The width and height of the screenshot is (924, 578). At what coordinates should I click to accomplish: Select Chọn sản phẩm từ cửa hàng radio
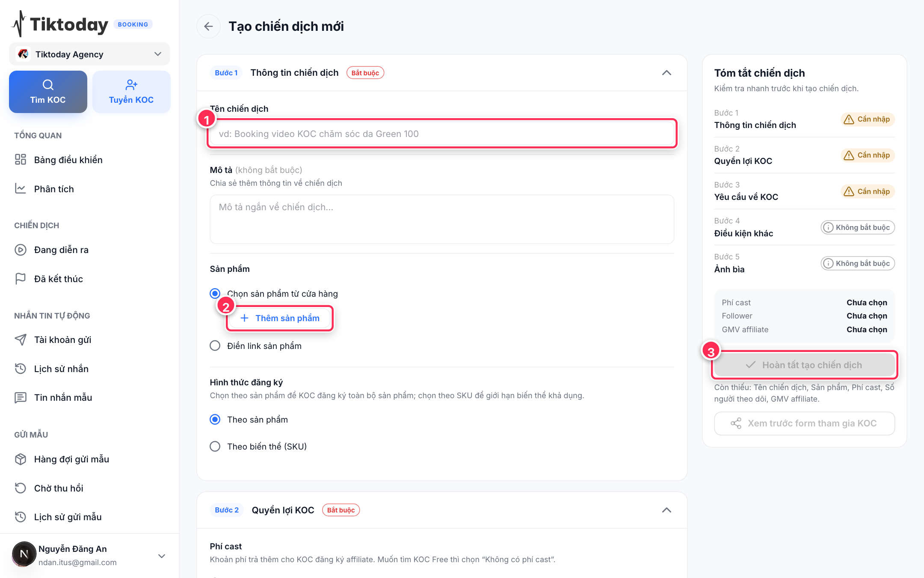click(x=215, y=293)
